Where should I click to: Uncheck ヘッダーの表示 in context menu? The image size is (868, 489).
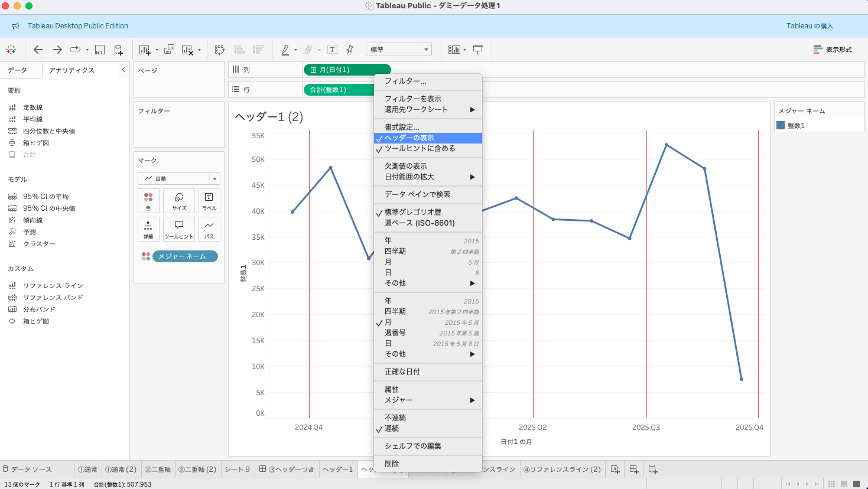409,138
